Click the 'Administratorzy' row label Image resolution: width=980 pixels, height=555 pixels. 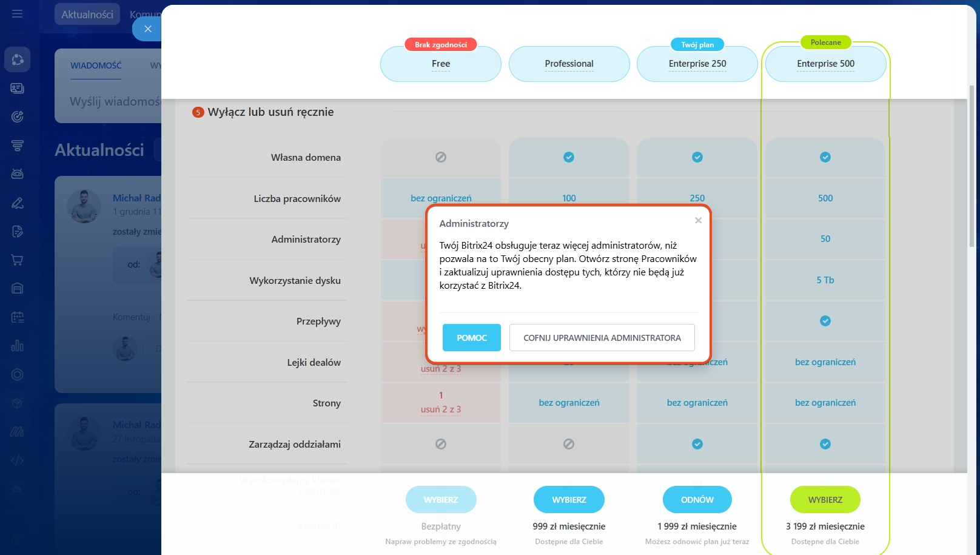[x=306, y=240]
